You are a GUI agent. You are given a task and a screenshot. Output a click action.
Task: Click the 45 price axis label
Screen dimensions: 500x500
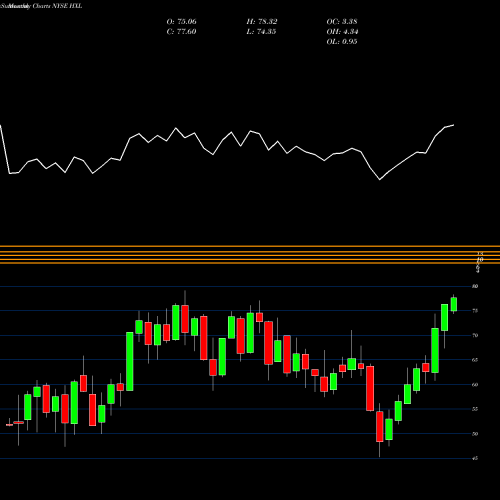(475, 458)
